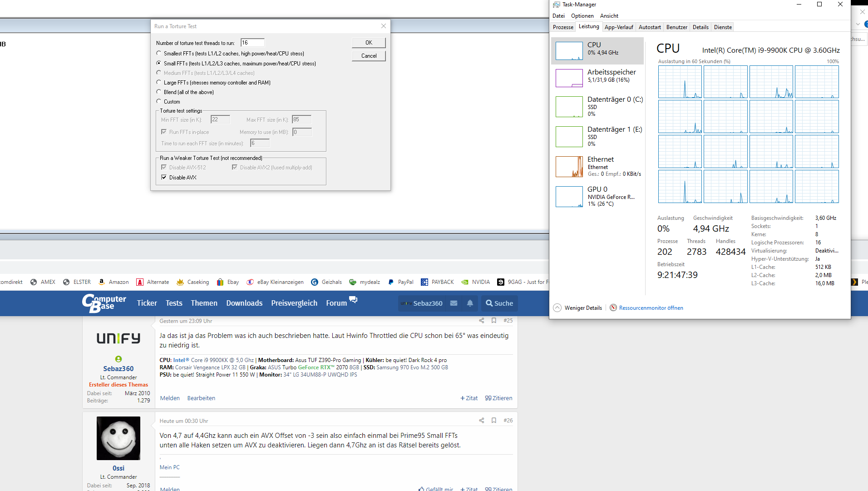This screenshot has width=868, height=491.
Task: Collapse Task-Manager with Weniger Details
Action: (x=578, y=308)
